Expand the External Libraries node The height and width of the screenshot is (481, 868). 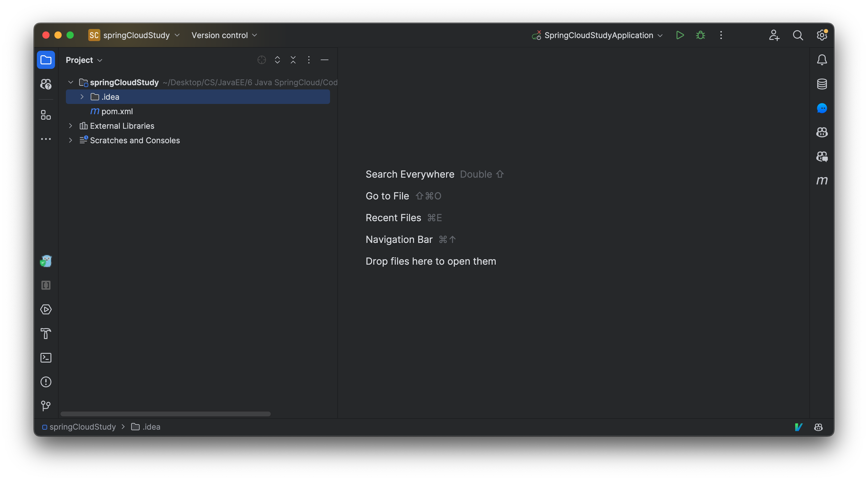click(x=70, y=126)
